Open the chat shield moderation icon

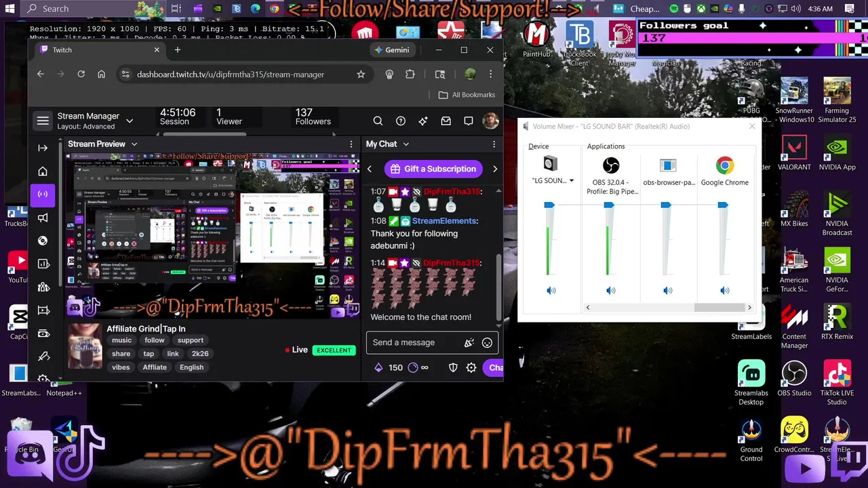tap(453, 367)
